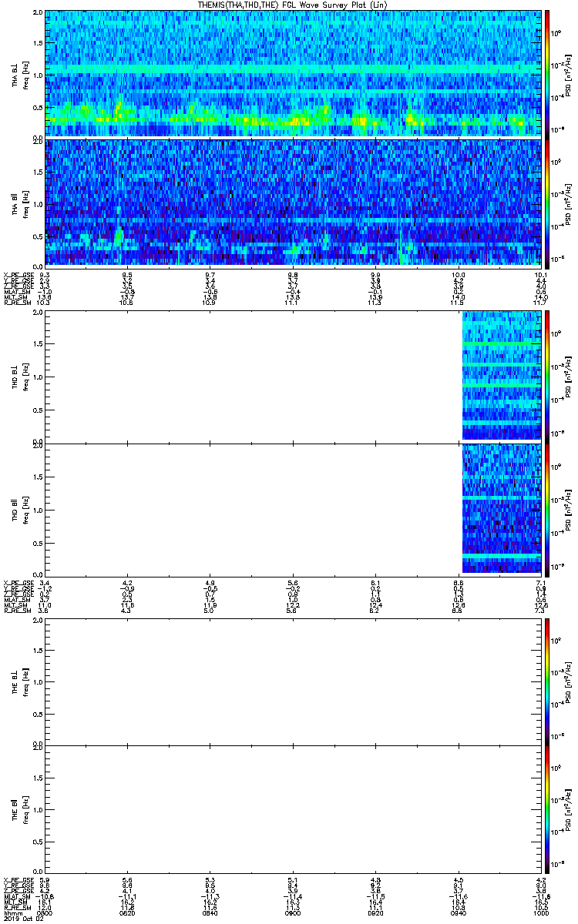Click the THE B-parallel freq [Hz] axis label
This screenshot has width=578, height=924.
pyautogui.click(x=25, y=810)
